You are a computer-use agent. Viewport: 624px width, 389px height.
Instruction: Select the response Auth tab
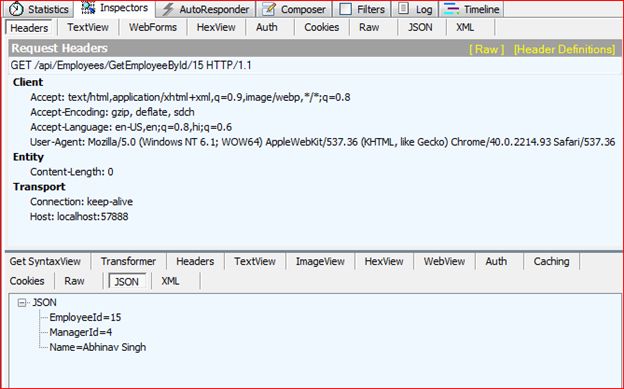tap(496, 262)
